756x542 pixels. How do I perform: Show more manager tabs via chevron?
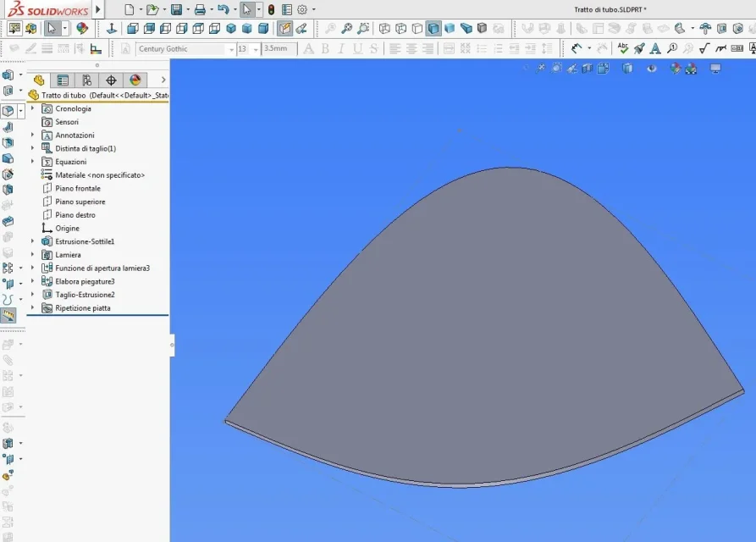(163, 80)
